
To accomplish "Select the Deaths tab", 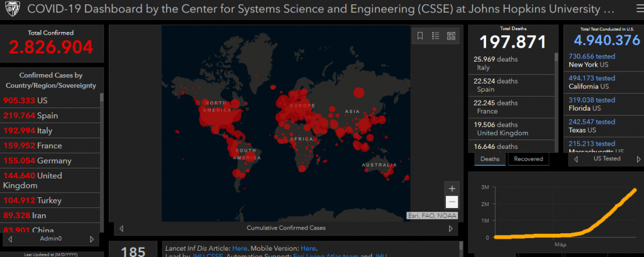I will click(x=491, y=159).
